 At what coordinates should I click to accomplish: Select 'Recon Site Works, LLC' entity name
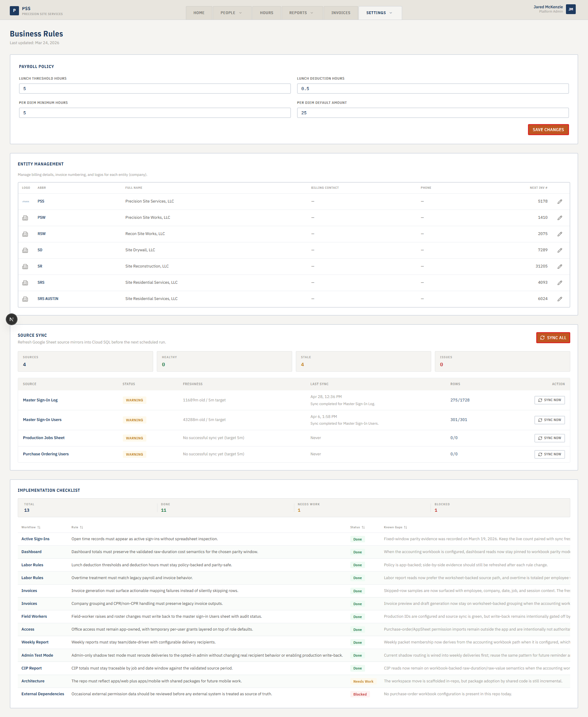click(x=145, y=234)
